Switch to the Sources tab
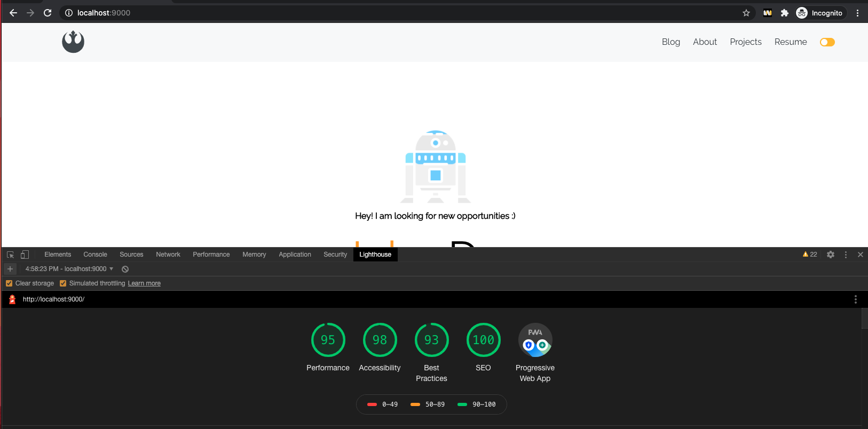Viewport: 868px width, 429px height. pos(131,255)
